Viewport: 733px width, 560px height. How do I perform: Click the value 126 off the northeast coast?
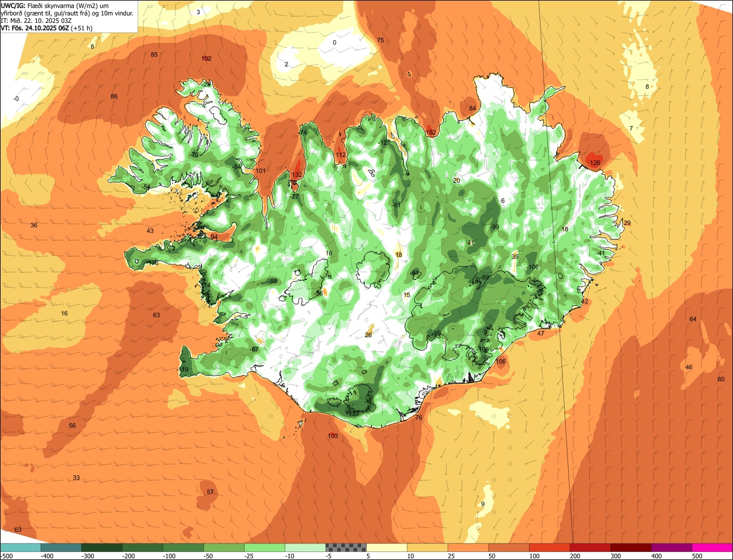596,163
